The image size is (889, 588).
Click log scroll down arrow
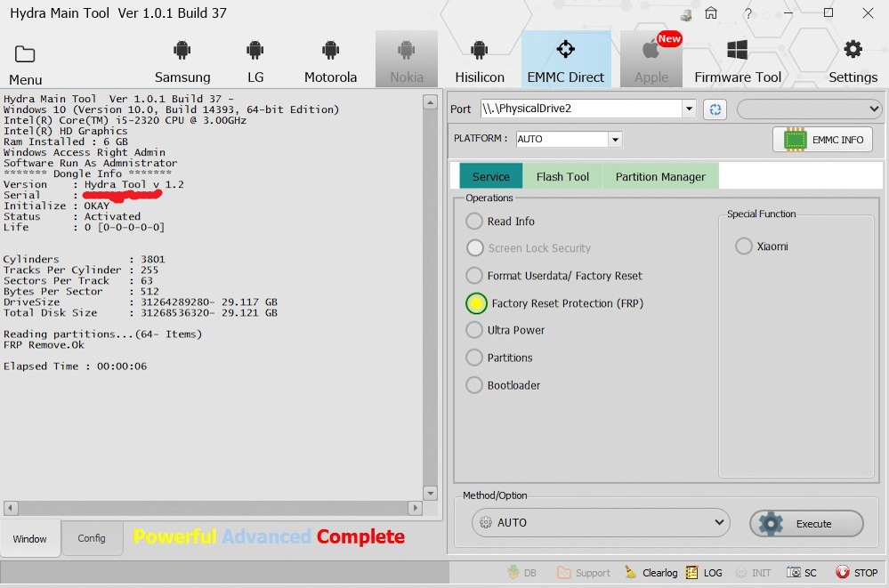(431, 494)
